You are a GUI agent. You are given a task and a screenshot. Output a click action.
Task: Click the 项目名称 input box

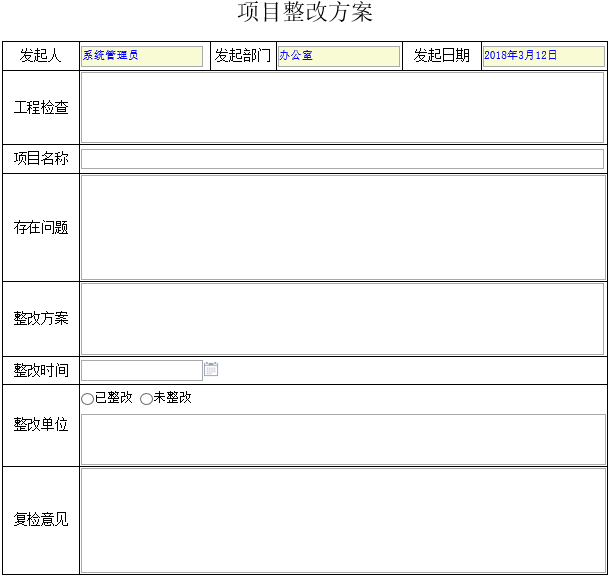click(342, 159)
